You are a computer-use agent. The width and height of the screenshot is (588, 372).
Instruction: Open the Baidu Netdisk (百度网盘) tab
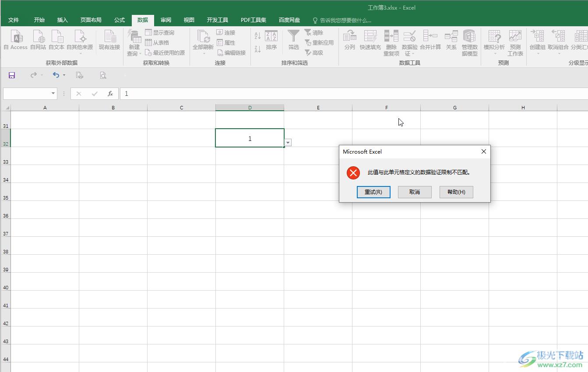(289, 20)
